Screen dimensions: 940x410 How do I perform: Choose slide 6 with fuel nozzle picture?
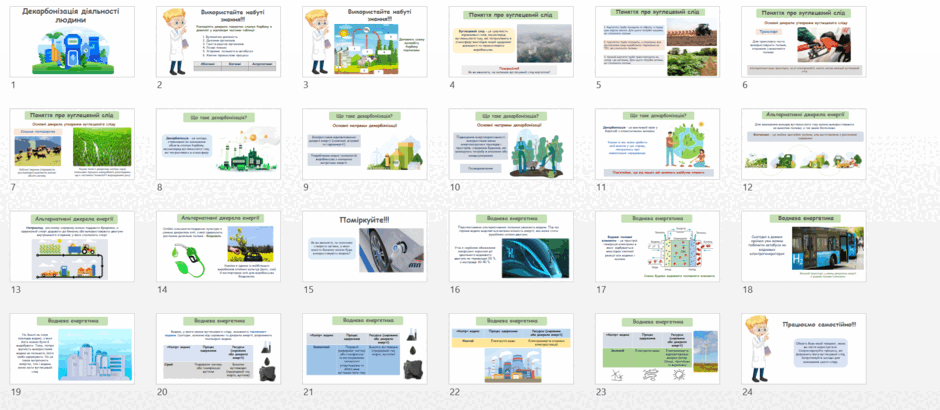click(803, 41)
